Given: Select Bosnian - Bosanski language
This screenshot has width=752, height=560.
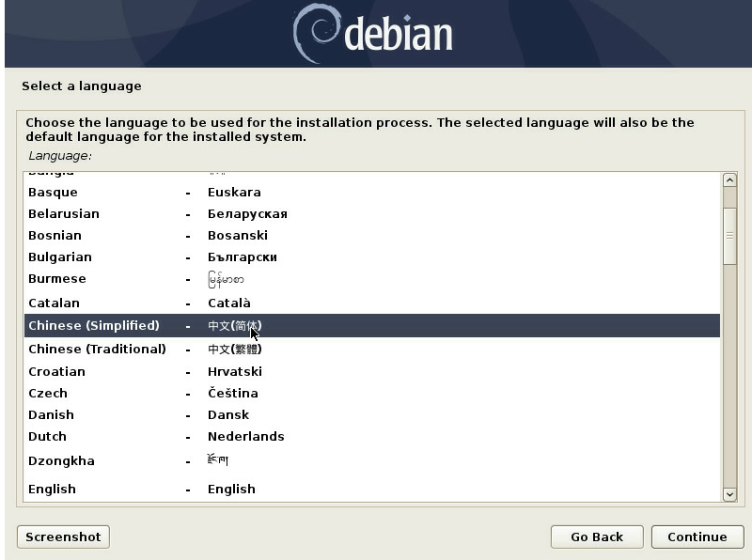Looking at the screenshot, I should 371,236.
